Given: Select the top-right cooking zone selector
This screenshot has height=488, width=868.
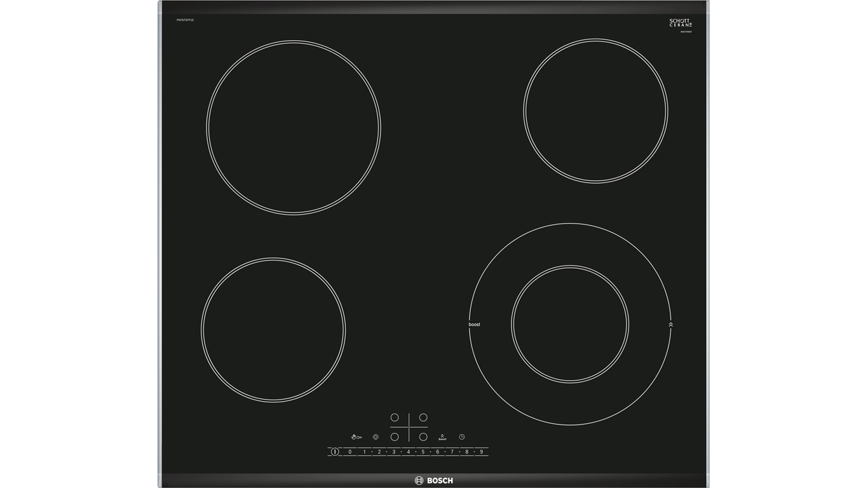Looking at the screenshot, I should pyautogui.click(x=423, y=417).
